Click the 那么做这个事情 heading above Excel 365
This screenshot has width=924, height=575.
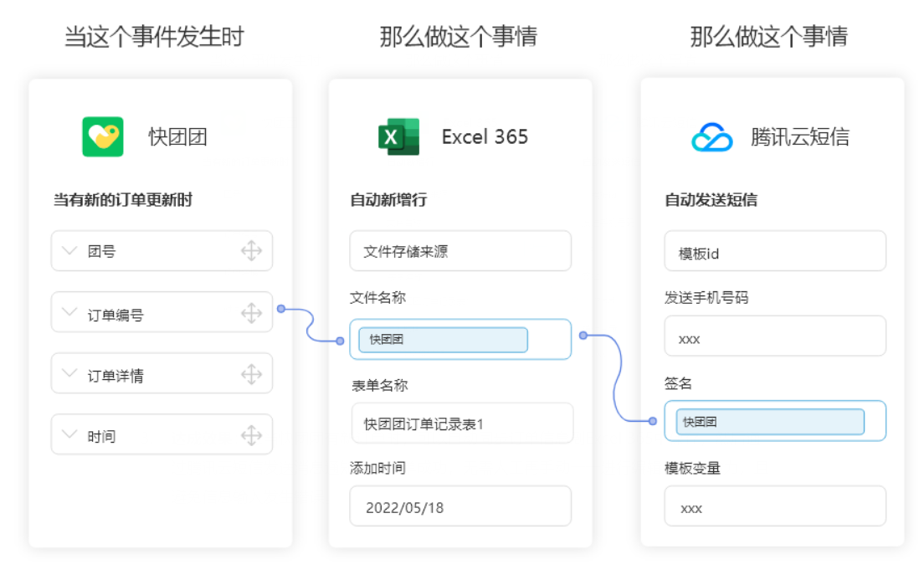point(459,37)
